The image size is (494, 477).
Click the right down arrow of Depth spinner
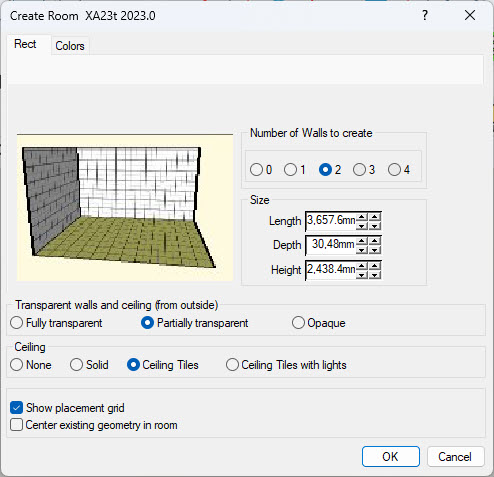375,250
